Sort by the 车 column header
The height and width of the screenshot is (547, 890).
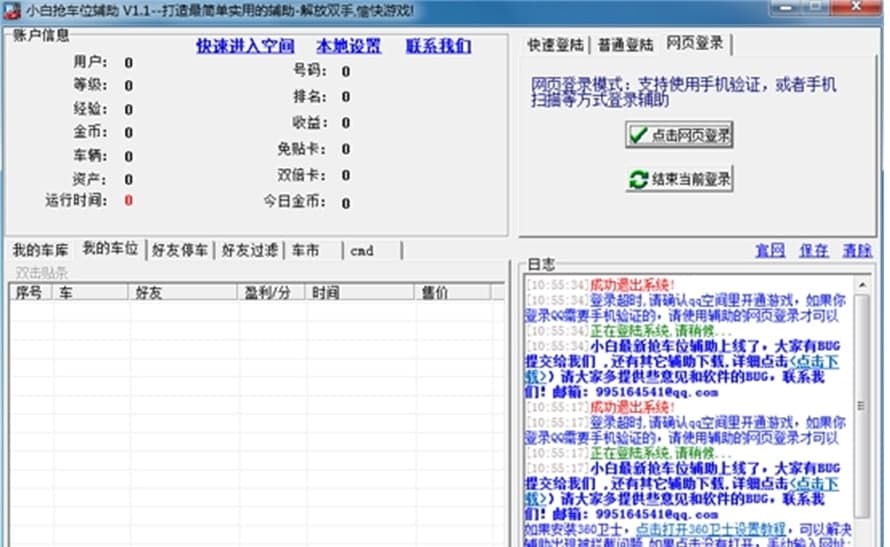(x=90, y=292)
